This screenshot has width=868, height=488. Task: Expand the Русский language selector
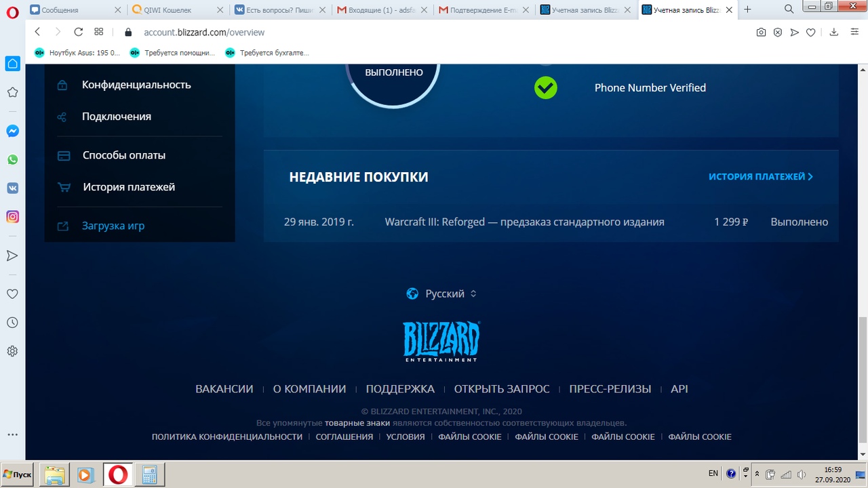(441, 293)
